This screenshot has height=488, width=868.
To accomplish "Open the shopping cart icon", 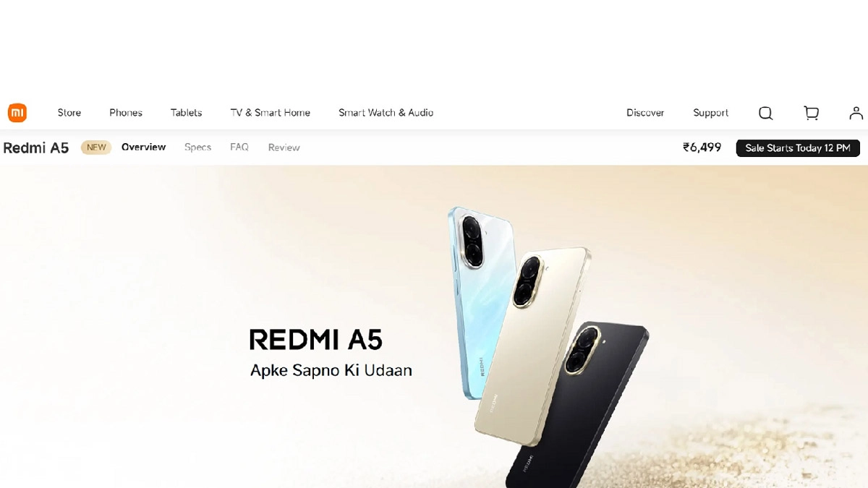I will point(812,113).
